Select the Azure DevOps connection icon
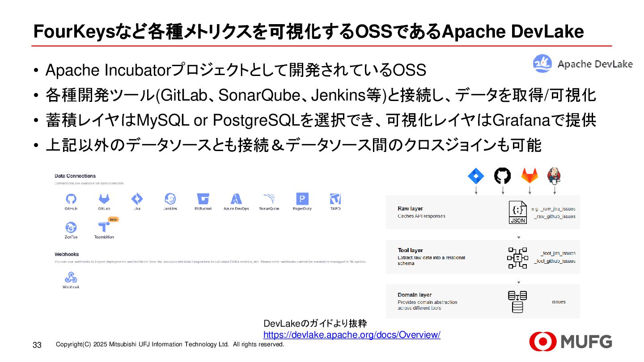Viewport: 644px width, 362px height. [236, 199]
